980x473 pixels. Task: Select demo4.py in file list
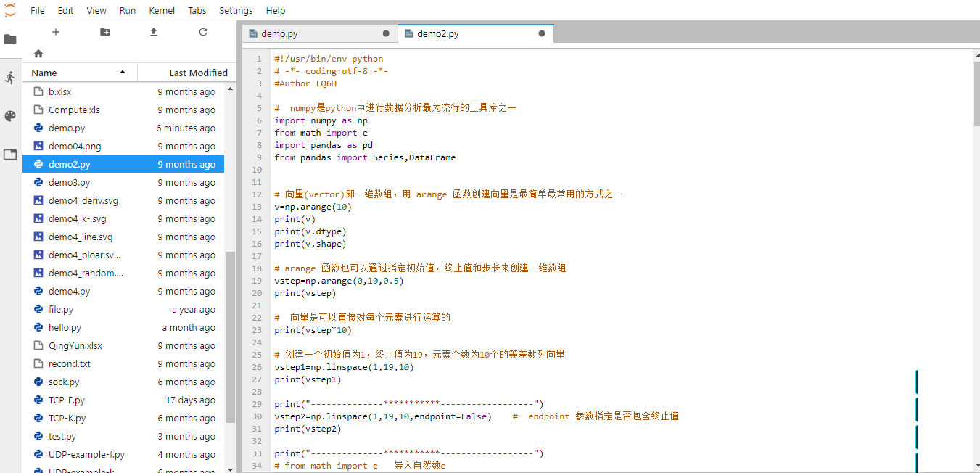coord(123,291)
